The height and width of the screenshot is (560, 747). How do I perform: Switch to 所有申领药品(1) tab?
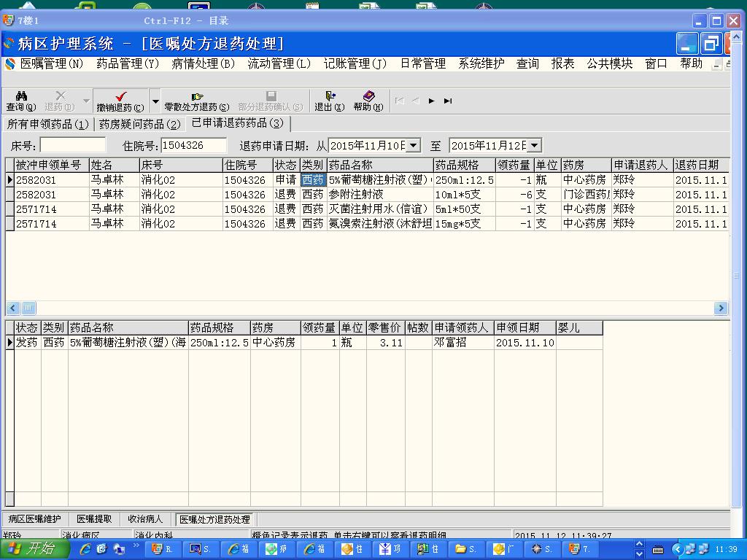tap(47, 124)
